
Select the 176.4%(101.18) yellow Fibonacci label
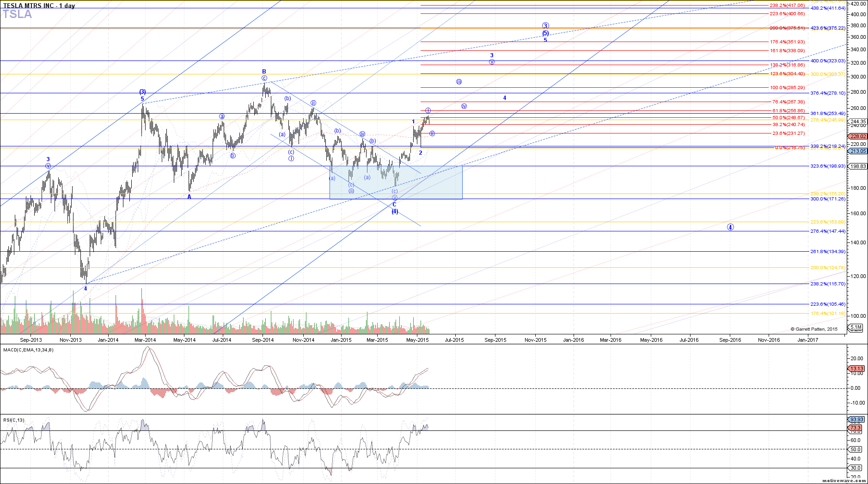coord(828,314)
